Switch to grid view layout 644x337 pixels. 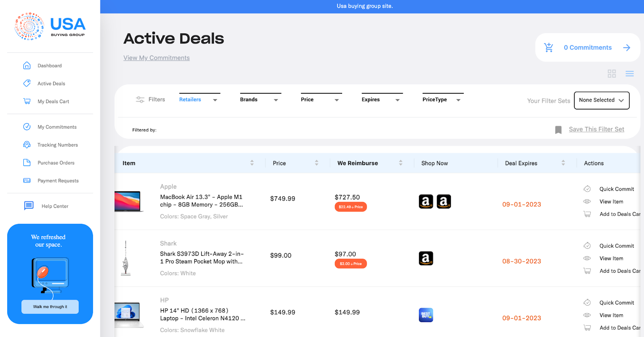612,74
